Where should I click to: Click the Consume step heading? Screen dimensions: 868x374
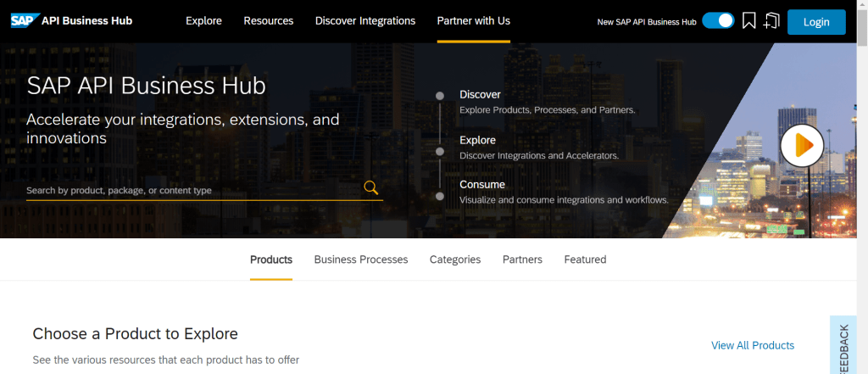click(482, 185)
